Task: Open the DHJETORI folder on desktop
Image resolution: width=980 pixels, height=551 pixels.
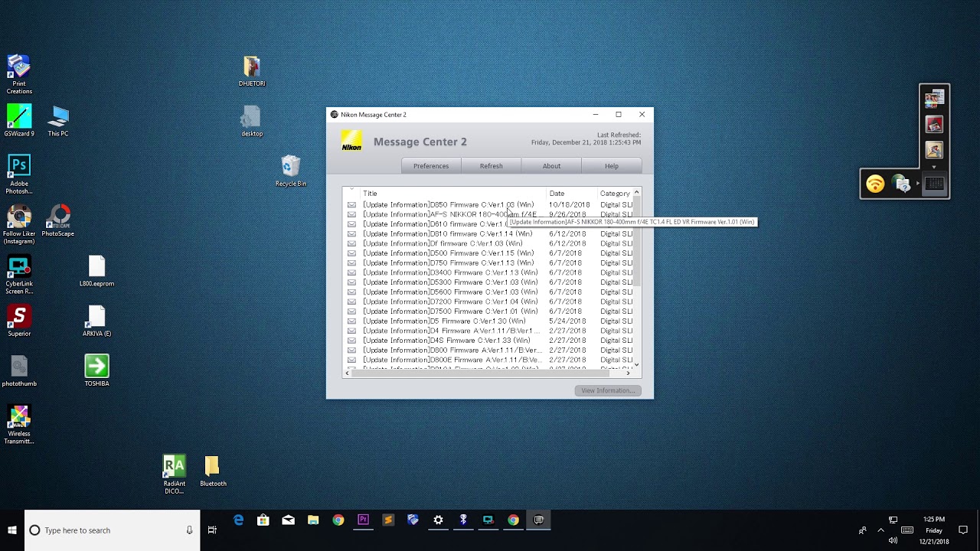Action: pos(252,71)
